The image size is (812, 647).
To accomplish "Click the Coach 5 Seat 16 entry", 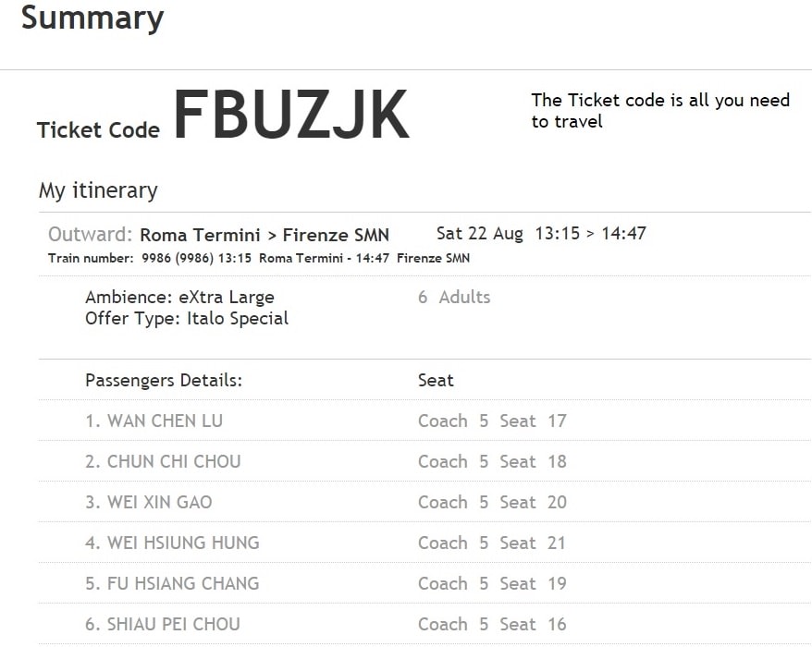I will pyautogui.click(x=492, y=624).
